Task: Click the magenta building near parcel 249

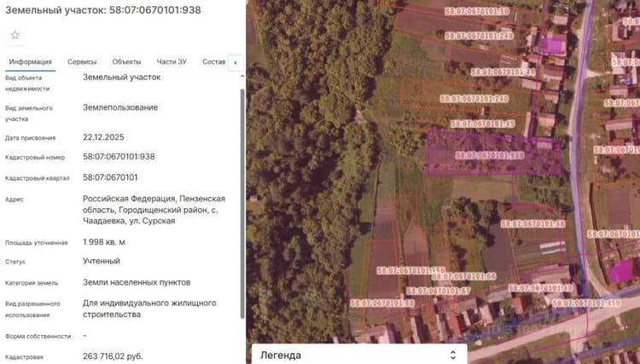Action: tap(553, 46)
